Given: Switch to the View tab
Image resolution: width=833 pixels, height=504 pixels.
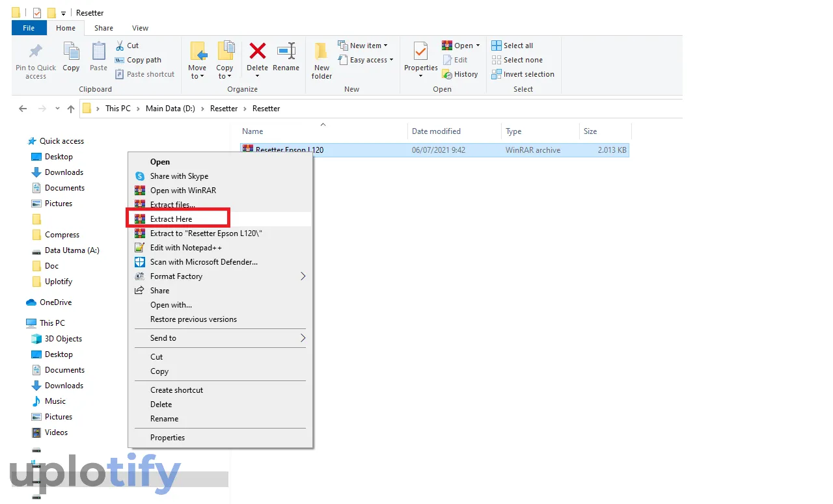Looking at the screenshot, I should point(140,28).
